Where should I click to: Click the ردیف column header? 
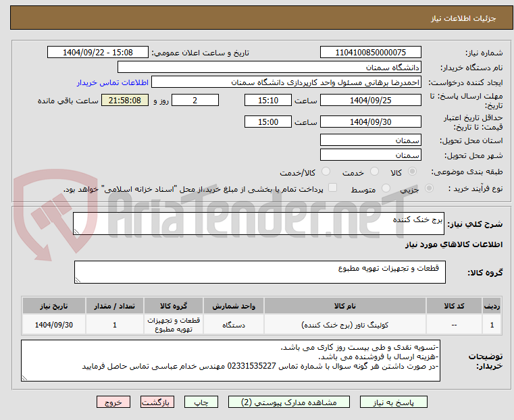[x=492, y=306]
